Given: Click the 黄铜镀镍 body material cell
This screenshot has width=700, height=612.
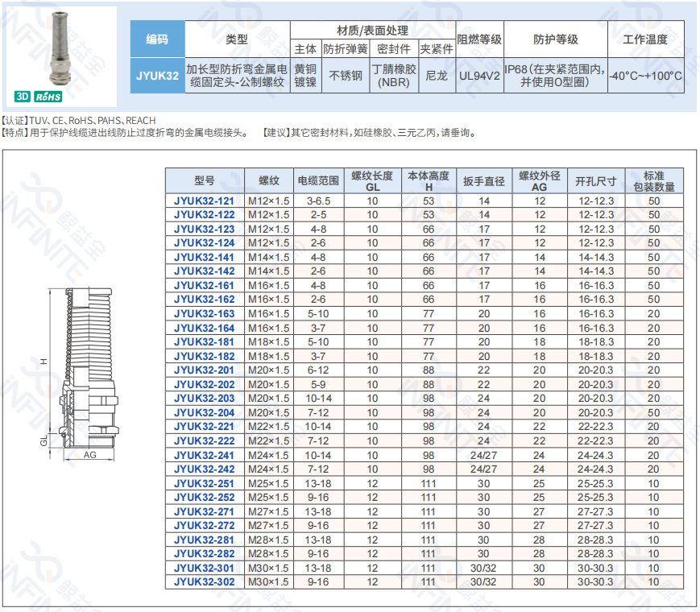Looking at the screenshot, I should 306,76.
